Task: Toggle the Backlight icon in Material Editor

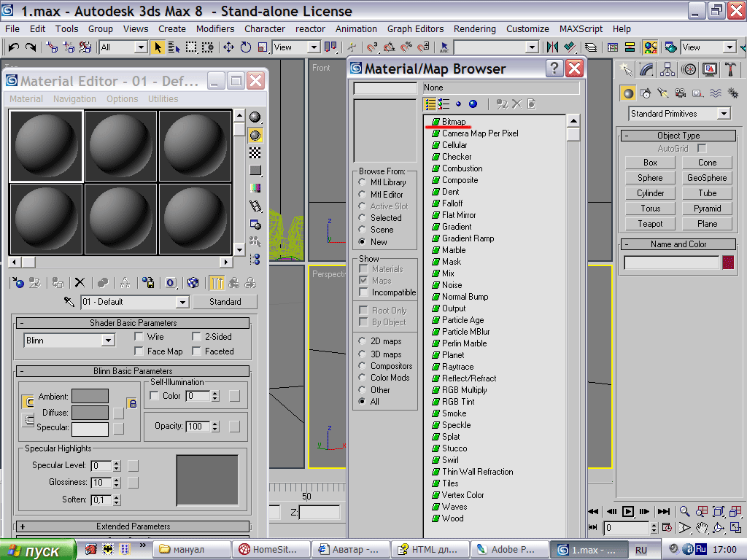Action: pyautogui.click(x=255, y=135)
